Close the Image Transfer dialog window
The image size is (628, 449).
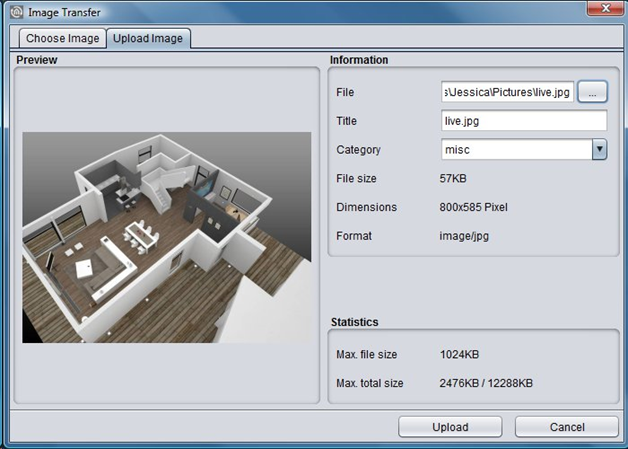[x=605, y=8]
